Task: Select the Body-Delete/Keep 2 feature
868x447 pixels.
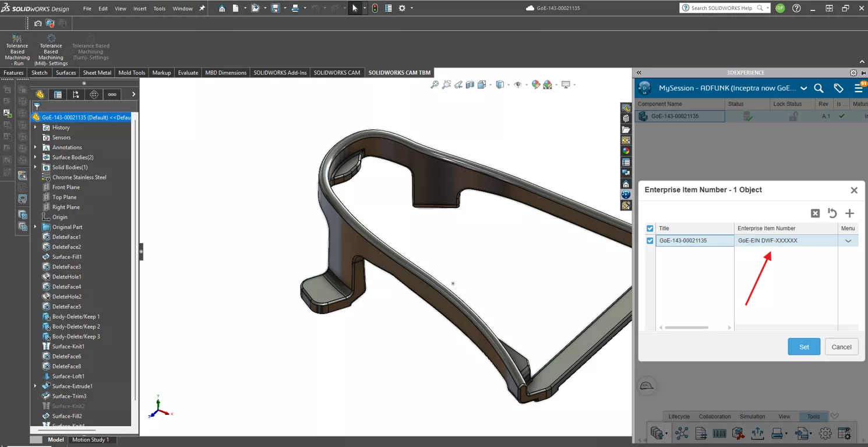Action: [x=76, y=326]
